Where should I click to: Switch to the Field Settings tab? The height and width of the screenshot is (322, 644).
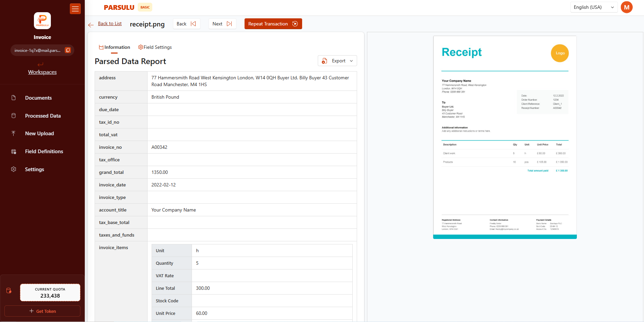coord(155,47)
